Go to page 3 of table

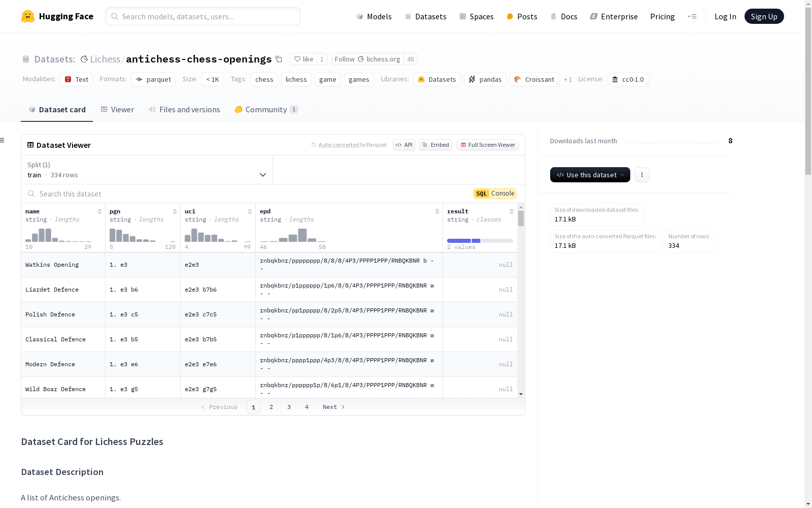[x=289, y=407]
